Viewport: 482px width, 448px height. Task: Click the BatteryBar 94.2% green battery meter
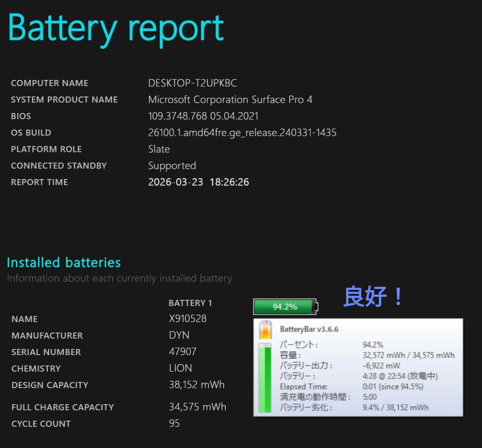(286, 306)
